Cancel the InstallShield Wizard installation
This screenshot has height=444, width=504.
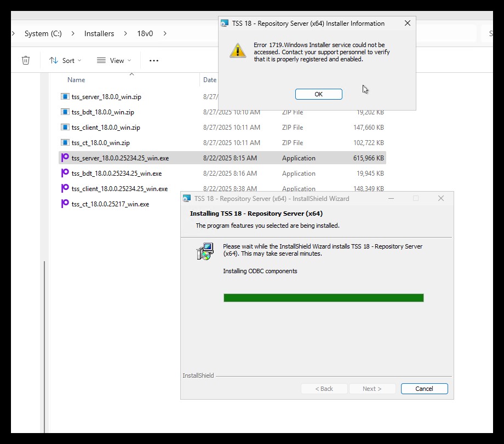point(424,388)
